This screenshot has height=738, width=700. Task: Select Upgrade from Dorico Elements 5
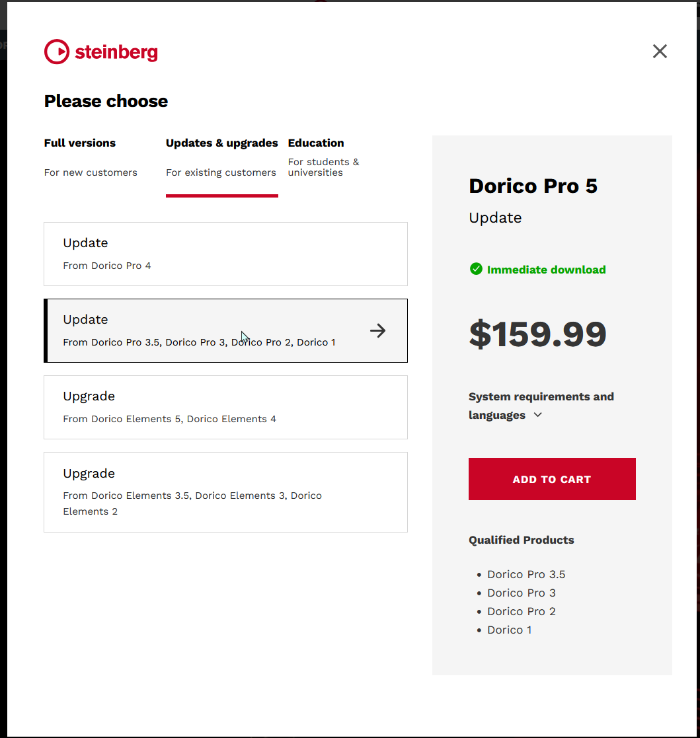(225, 407)
